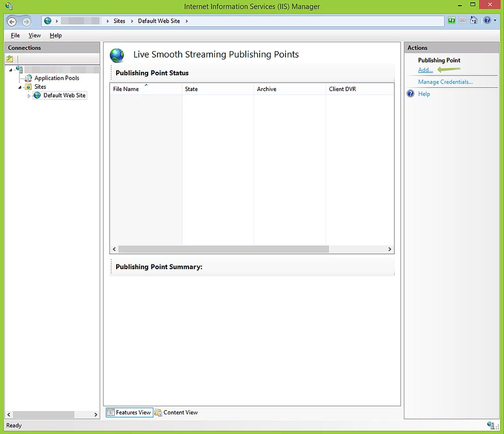Click the Help icon in Actions pane
Screen dimensions: 504x434
tap(411, 94)
